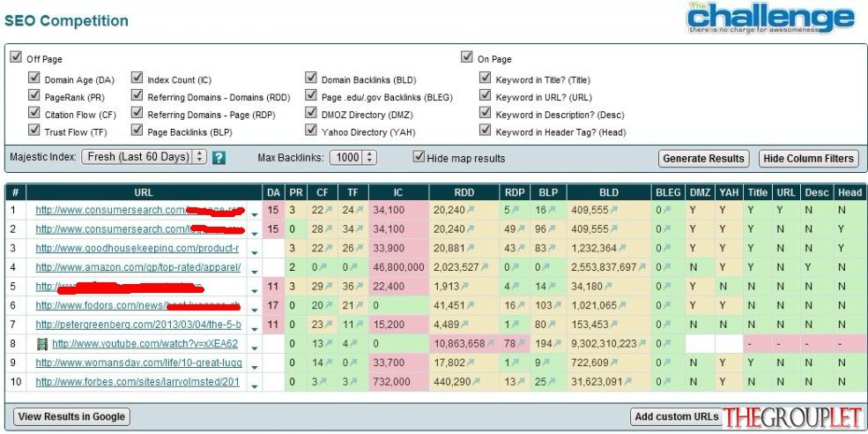Viewport: 868px width, 434px height.
Task: Click arrow icon next to RDD value 2,023,527
Action: pyautogui.click(x=485, y=267)
